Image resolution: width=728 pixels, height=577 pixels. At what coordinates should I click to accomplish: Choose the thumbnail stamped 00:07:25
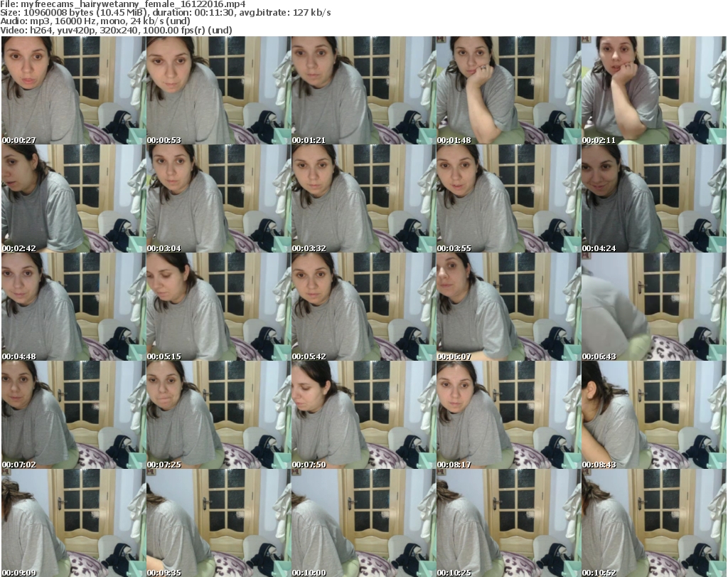[219, 415]
